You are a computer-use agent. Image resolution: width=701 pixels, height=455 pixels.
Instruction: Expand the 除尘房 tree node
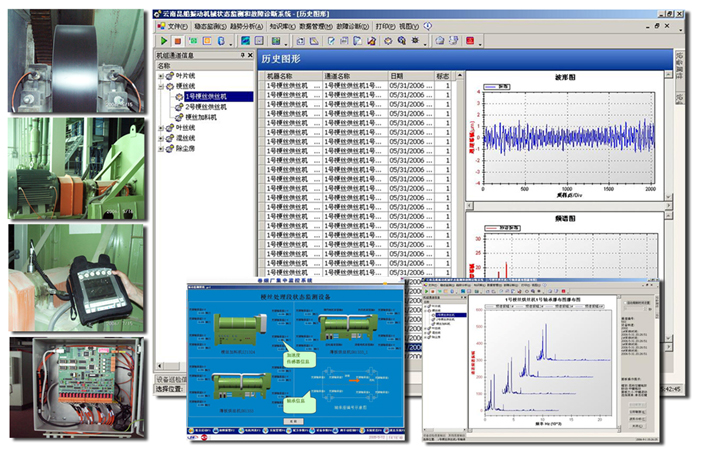pyautogui.click(x=160, y=148)
